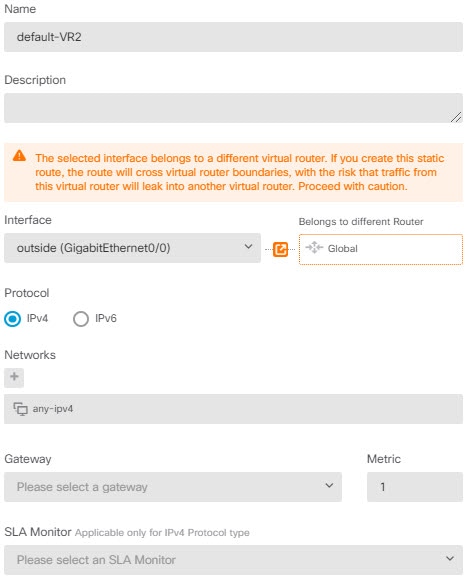Image resolution: width=468 pixels, height=579 pixels.
Task: Click the Interface dropdown chevron arrow
Action: (x=249, y=246)
